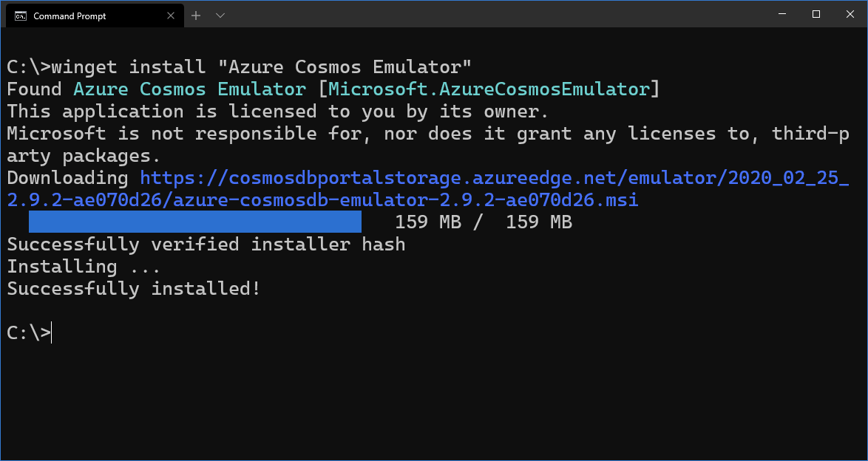Click the empty title bar area

tap(498, 14)
